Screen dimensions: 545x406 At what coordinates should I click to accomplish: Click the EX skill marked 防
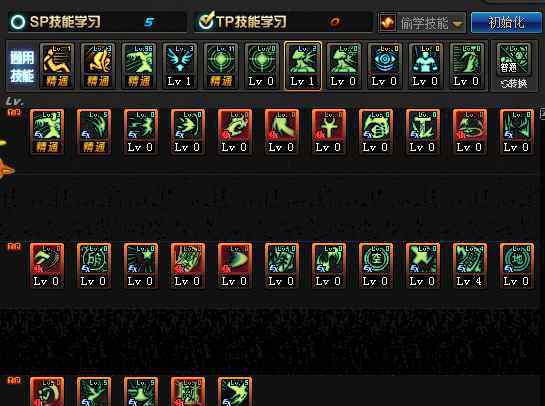[x=93, y=266]
